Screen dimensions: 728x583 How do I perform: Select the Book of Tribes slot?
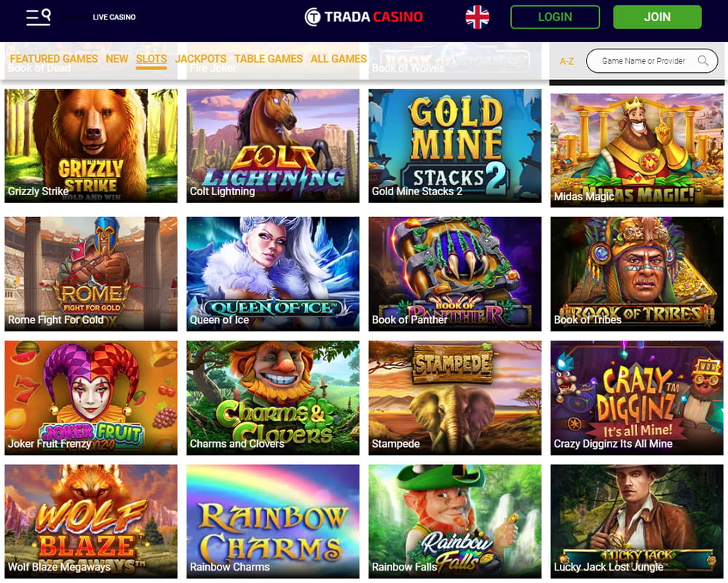pyautogui.click(x=637, y=274)
